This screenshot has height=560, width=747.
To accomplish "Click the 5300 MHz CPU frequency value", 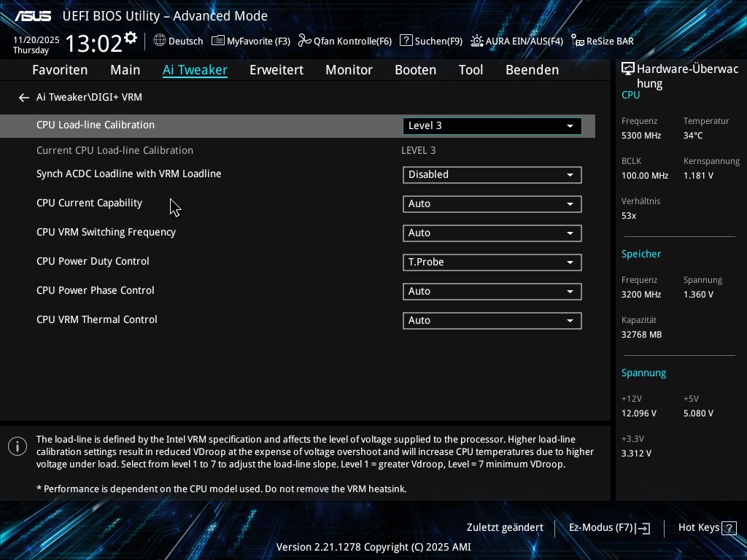I will pos(640,136).
